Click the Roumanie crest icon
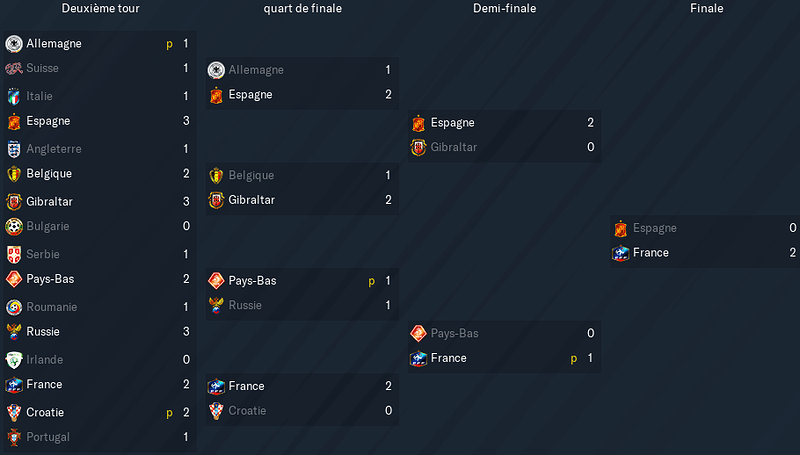The image size is (800, 455). (x=14, y=307)
